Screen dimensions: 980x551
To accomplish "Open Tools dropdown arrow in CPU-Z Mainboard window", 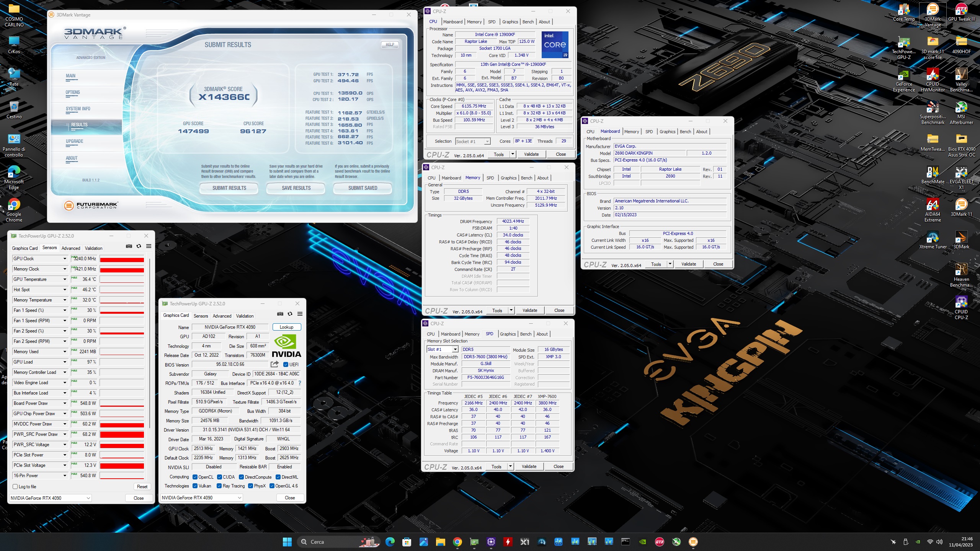I will [670, 264].
